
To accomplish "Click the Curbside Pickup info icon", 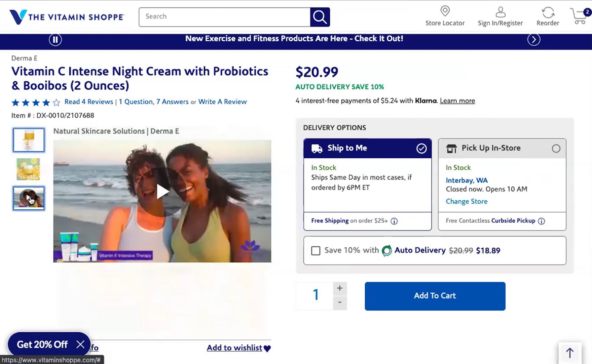I will point(541,221).
